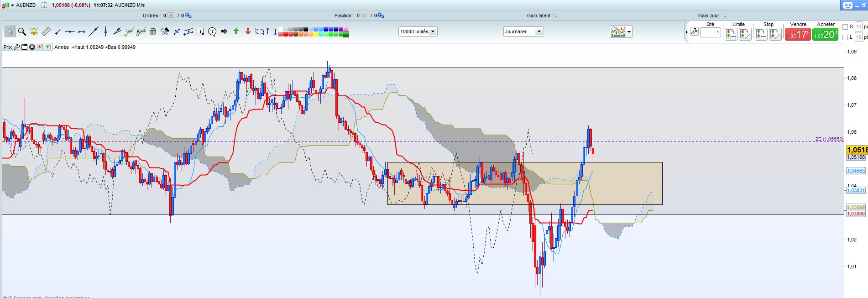Open the on-screen keyboard icon
Viewport: 868px width, 298px height.
coord(848,5)
